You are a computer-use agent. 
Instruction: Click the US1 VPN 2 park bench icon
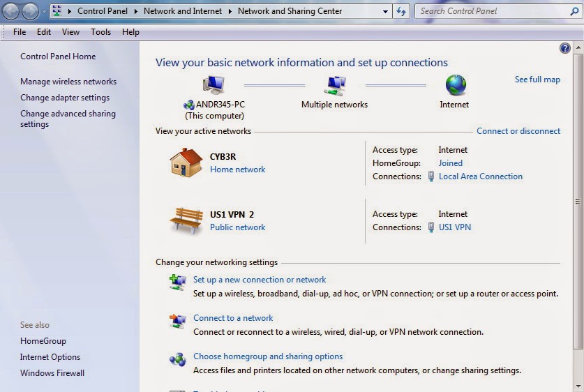186,220
